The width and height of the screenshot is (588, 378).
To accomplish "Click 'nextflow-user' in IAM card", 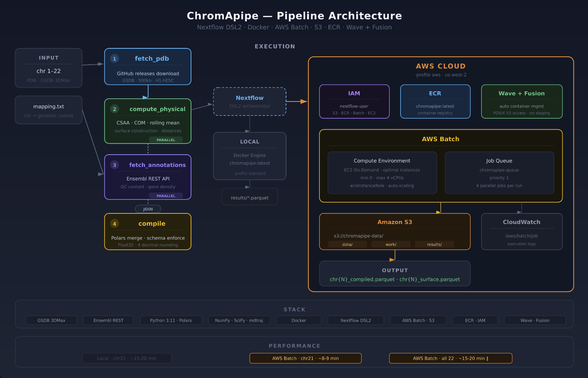I will [x=354, y=106].
